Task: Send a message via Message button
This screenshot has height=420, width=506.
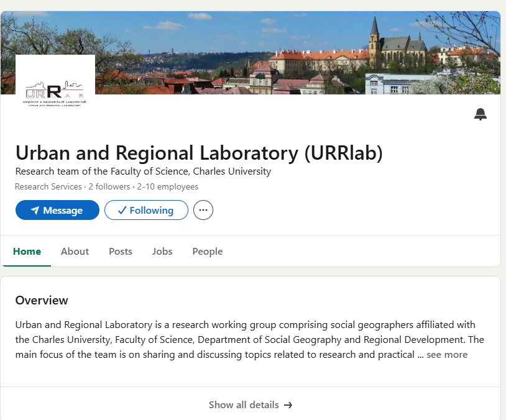Action: click(x=57, y=210)
